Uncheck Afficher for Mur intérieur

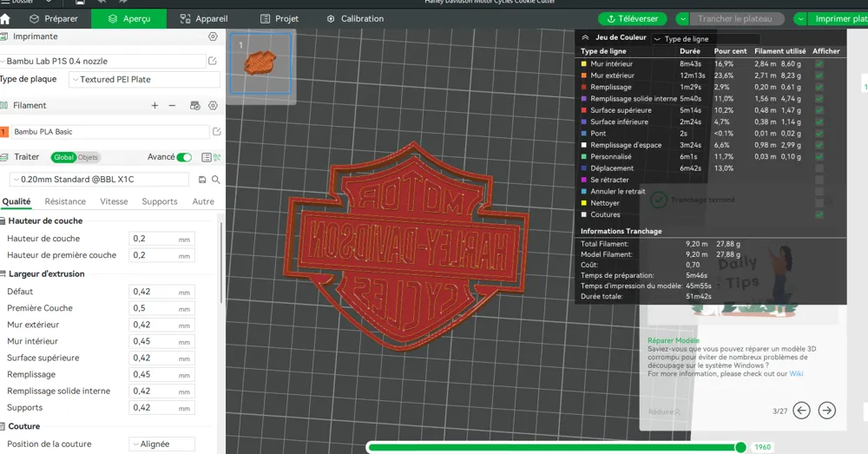[819, 63]
